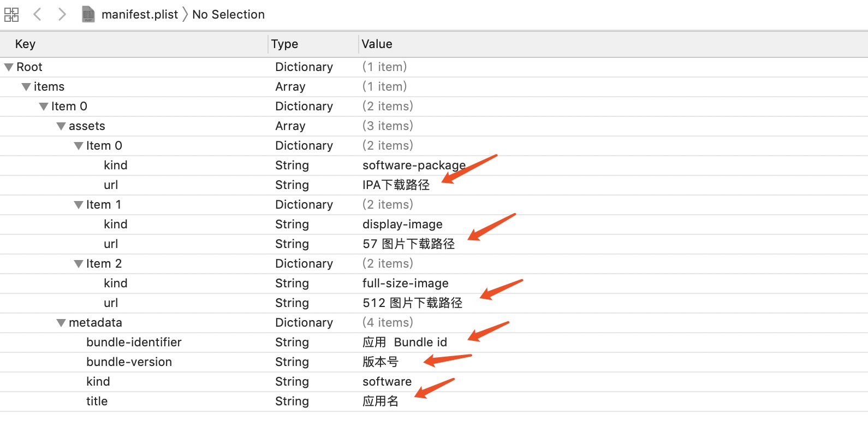Select the title key row
This screenshot has width=868, height=437.
click(x=97, y=401)
